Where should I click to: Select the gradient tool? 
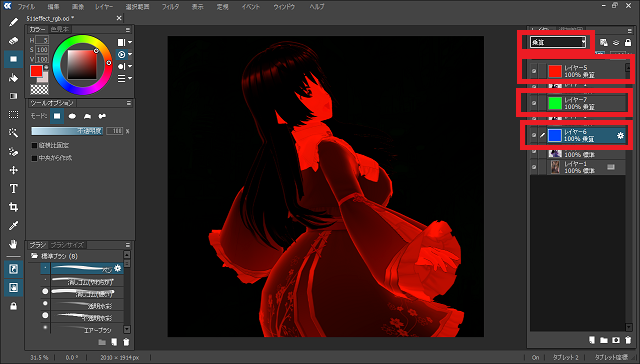(13, 96)
